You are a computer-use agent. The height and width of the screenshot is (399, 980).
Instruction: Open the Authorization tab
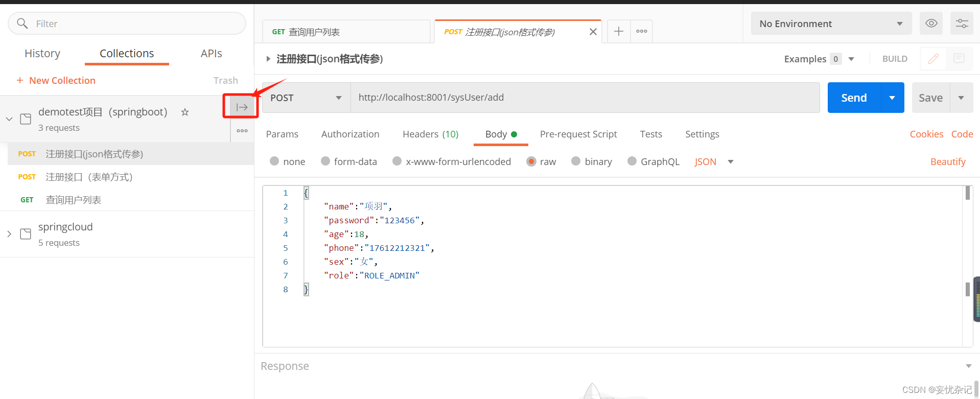point(351,134)
